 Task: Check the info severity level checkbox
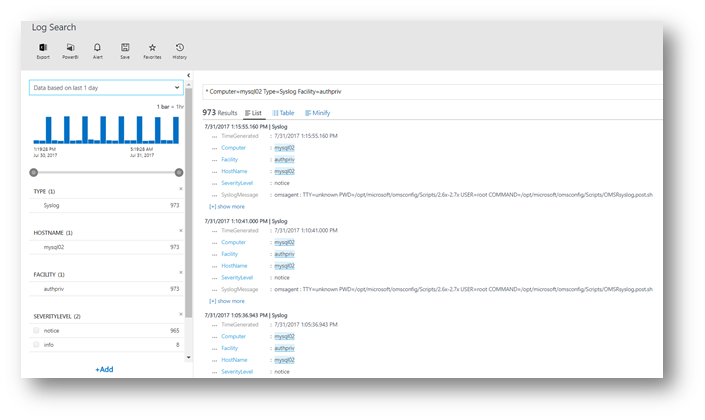pyautogui.click(x=36, y=344)
